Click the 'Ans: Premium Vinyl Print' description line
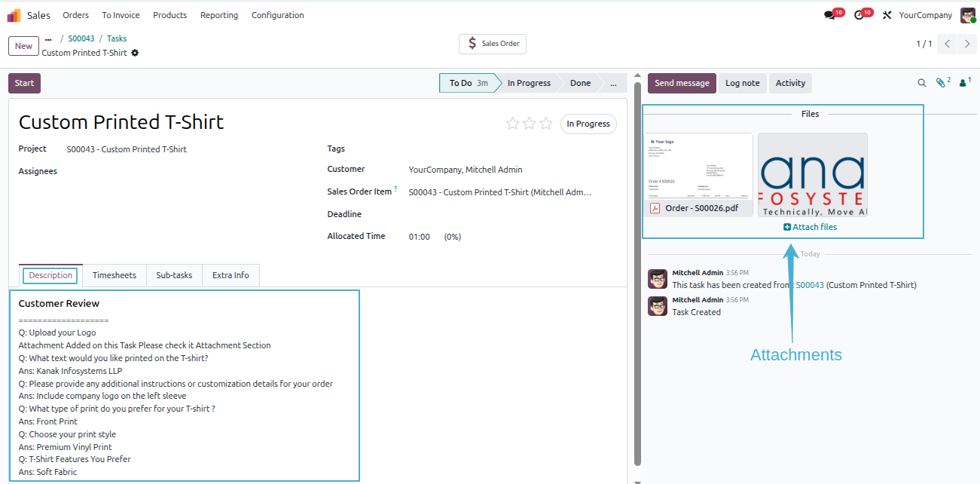This screenshot has width=980, height=484. click(x=66, y=447)
